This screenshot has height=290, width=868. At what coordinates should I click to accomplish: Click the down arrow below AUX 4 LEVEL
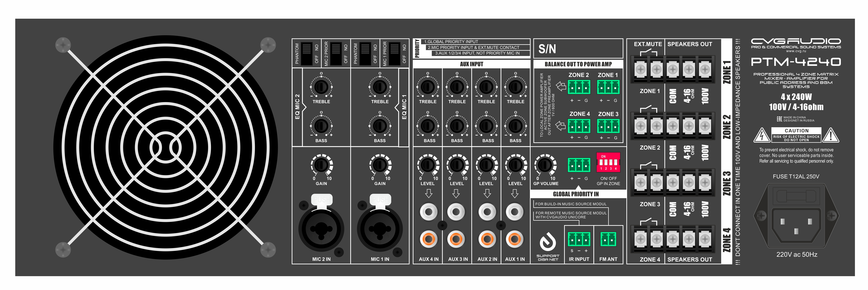(429, 193)
